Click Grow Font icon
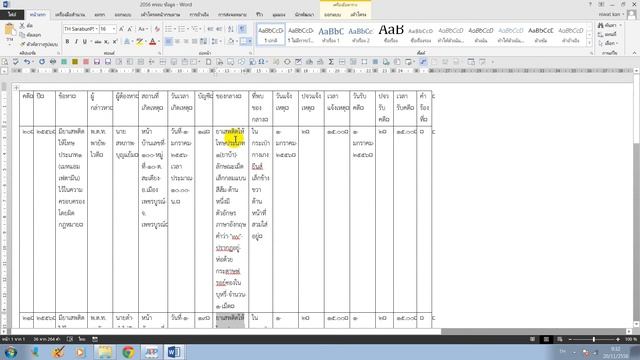The height and width of the screenshot is (360, 640). (x=121, y=29)
